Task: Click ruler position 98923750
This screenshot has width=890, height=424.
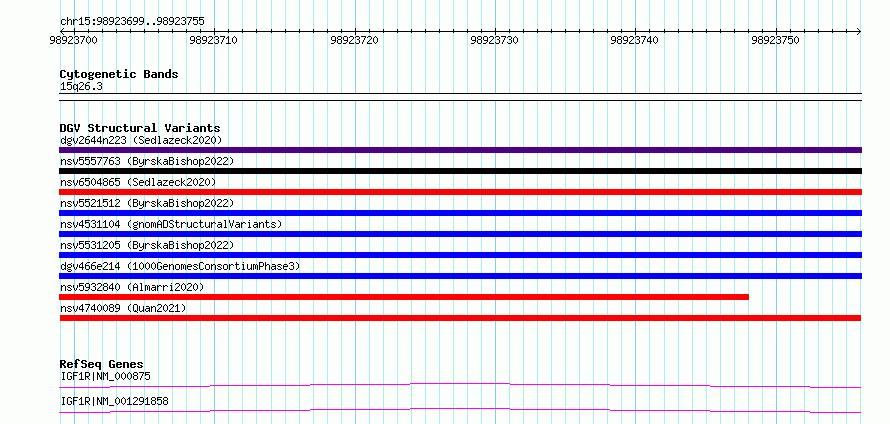Action: click(776, 40)
